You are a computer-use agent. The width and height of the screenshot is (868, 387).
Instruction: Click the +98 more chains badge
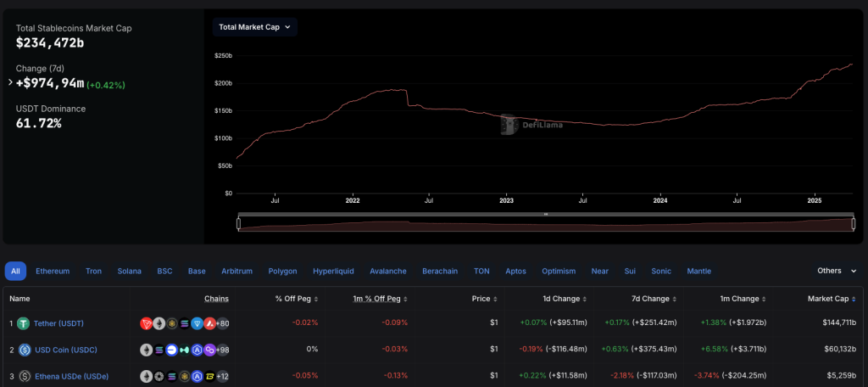click(223, 350)
